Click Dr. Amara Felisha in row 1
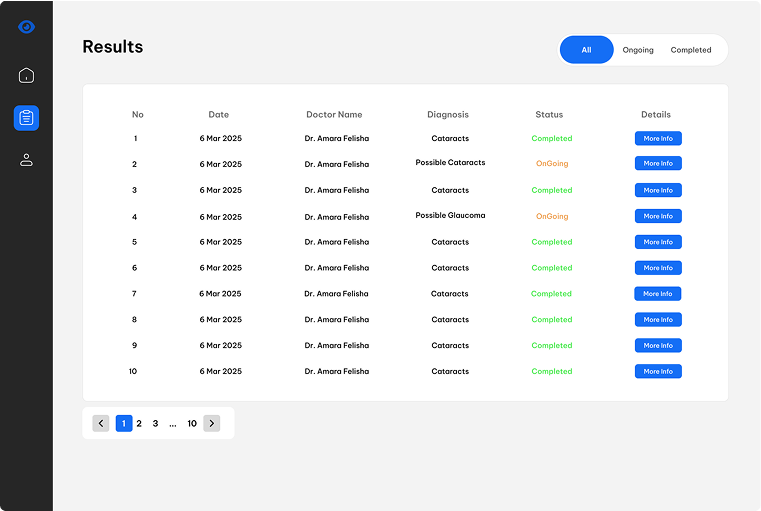Screen dimensions: 761x511 pos(336,138)
